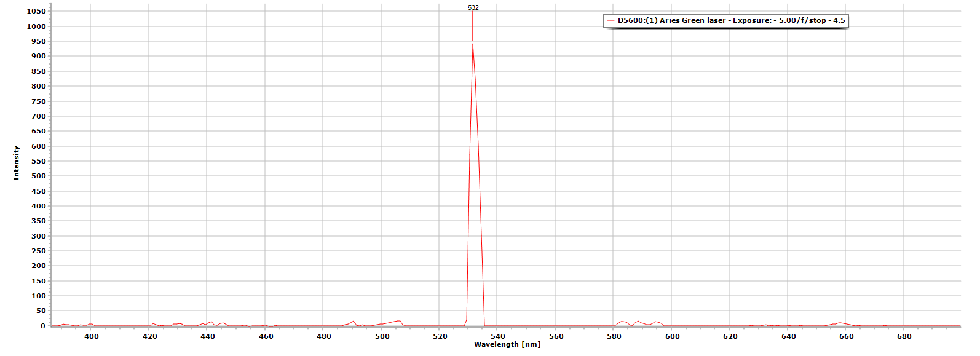Click the 100 intensity tick label
The height and width of the screenshot is (356, 980).
coord(39,296)
